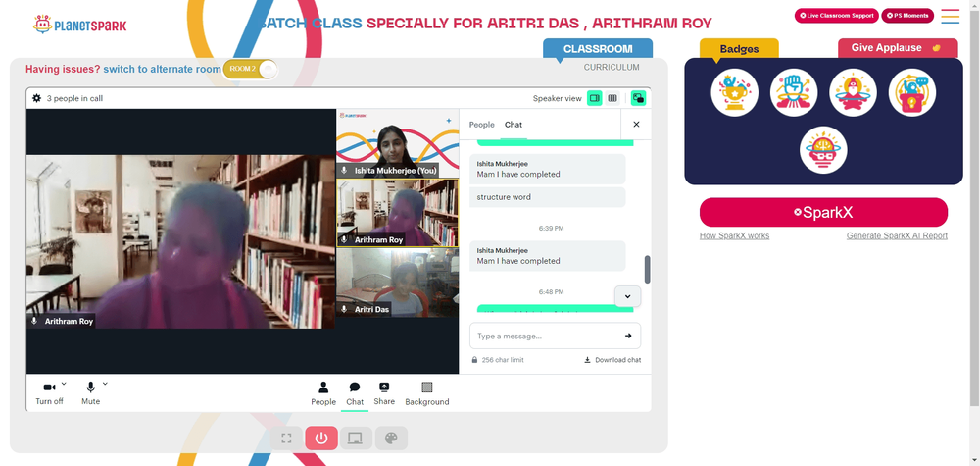
Task: Mute the microphone
Action: coord(90,393)
